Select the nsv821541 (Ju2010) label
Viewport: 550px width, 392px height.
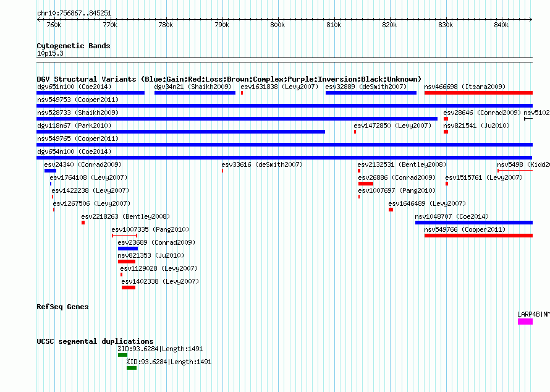point(476,126)
